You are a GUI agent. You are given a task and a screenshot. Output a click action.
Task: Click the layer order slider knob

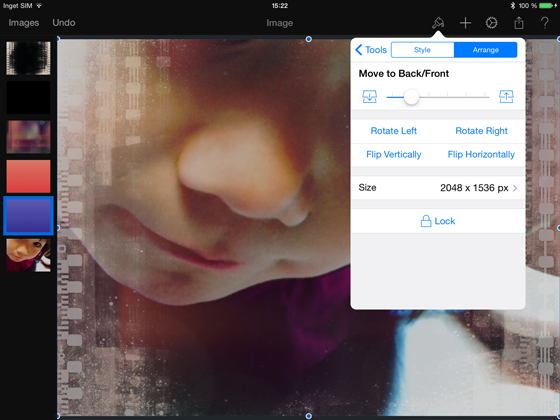[x=411, y=97]
